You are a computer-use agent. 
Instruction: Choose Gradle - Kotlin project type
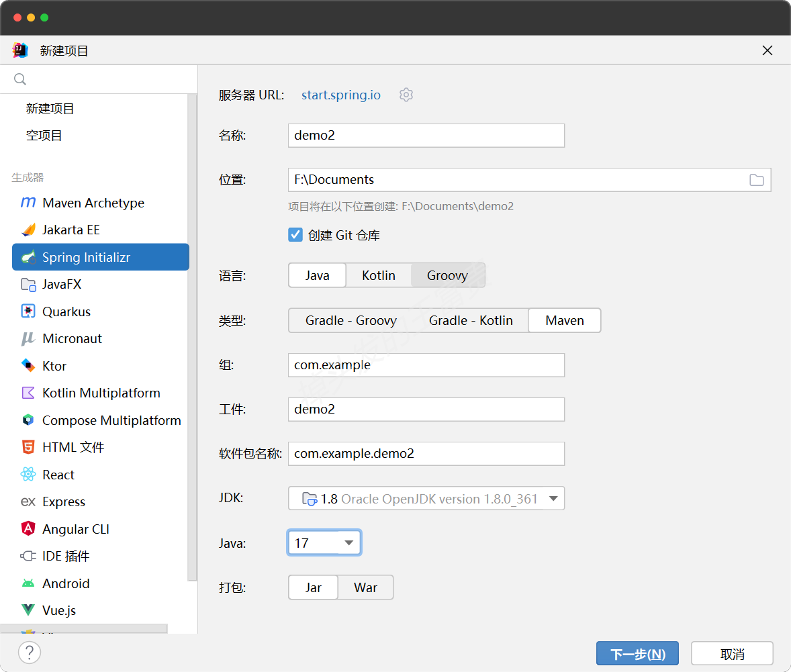coord(471,320)
